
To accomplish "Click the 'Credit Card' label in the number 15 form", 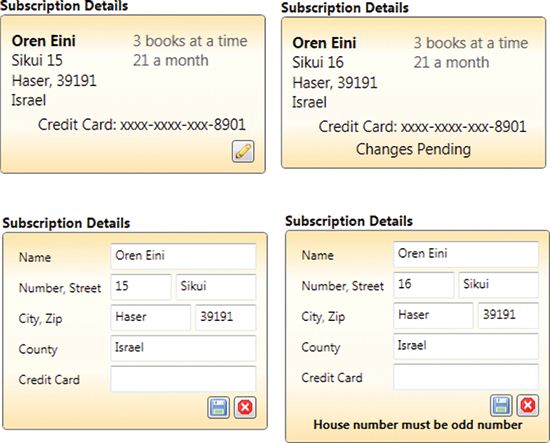I will pos(49,380).
